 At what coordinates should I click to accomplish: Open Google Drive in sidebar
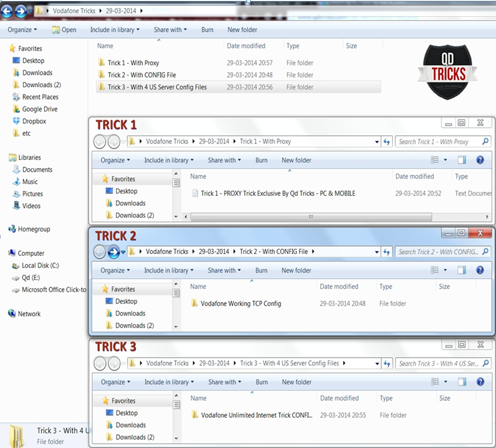[x=35, y=109]
